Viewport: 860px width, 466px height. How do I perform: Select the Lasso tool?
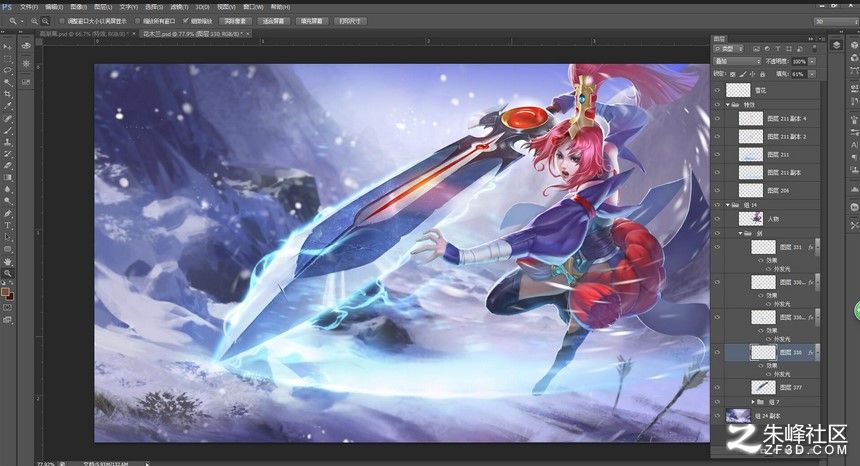pyautogui.click(x=8, y=71)
